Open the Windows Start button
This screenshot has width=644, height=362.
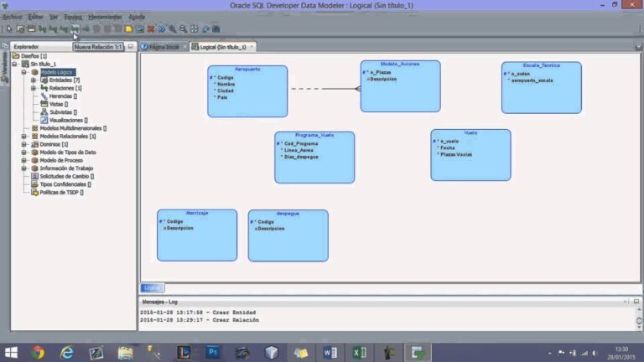click(11, 353)
